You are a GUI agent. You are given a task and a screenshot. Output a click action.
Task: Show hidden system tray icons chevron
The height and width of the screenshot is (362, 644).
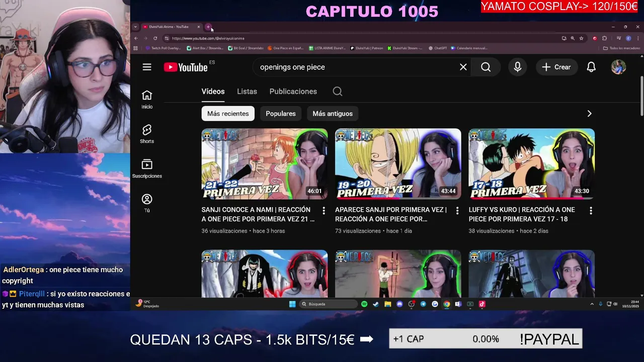pyautogui.click(x=592, y=304)
